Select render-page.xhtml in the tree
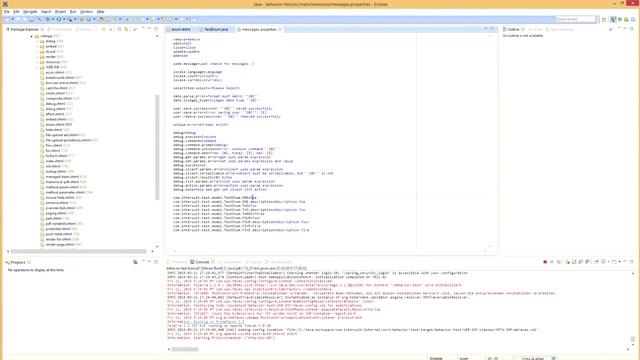 coord(60,244)
